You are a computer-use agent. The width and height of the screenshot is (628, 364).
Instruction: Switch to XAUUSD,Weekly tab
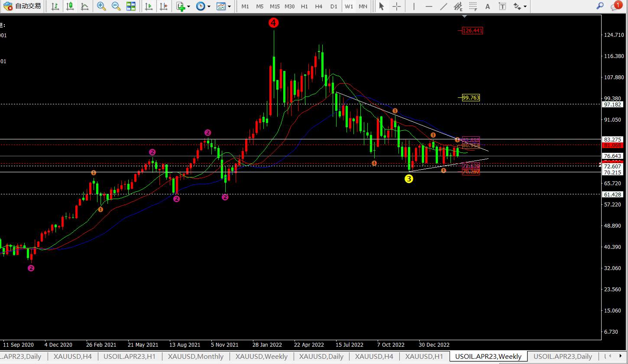[262, 357]
